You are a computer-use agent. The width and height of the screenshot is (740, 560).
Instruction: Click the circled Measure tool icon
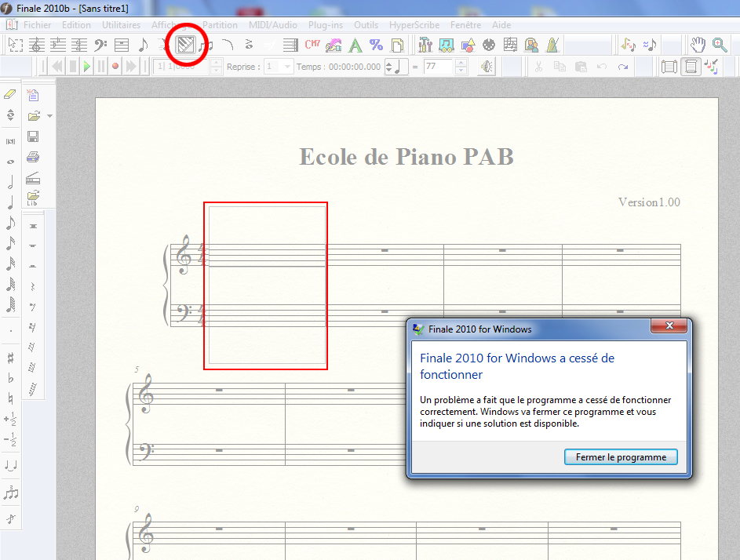pos(186,45)
